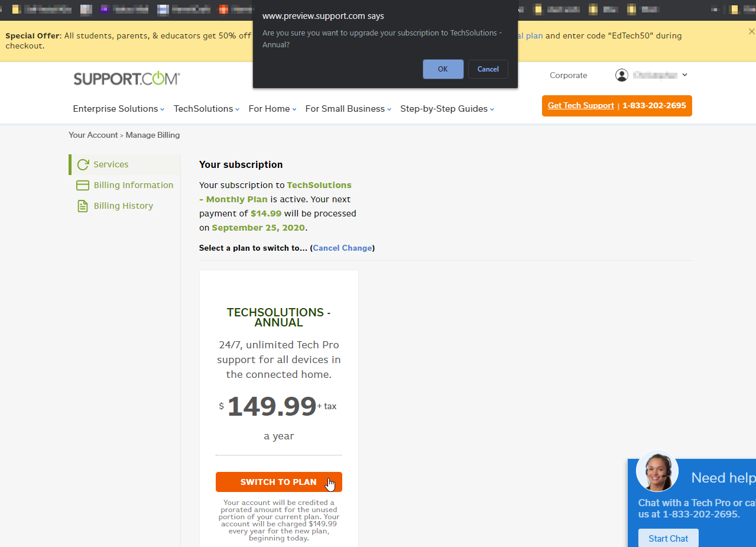Cancel the upgrade confirmation dialog
756x547 pixels.
(488, 69)
